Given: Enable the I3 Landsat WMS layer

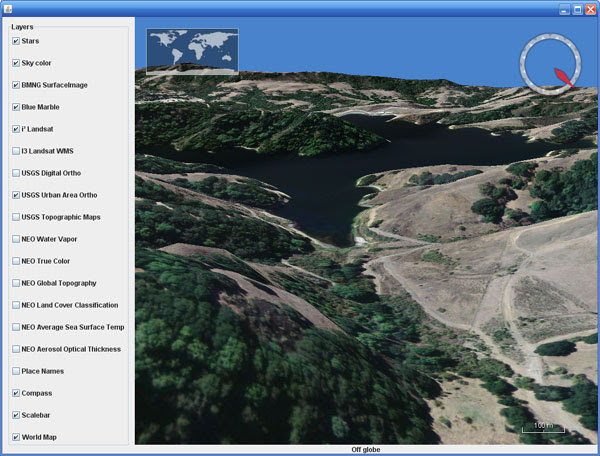Looking at the screenshot, I should 16,151.
